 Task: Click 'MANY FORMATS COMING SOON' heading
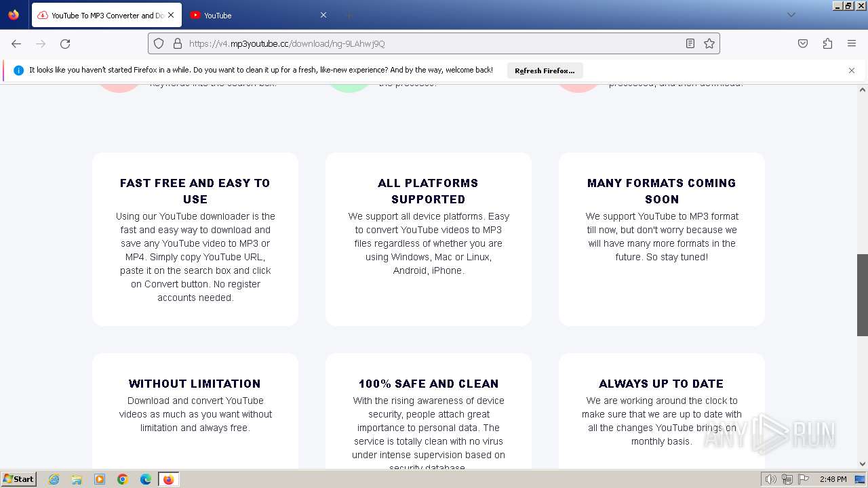pos(662,191)
